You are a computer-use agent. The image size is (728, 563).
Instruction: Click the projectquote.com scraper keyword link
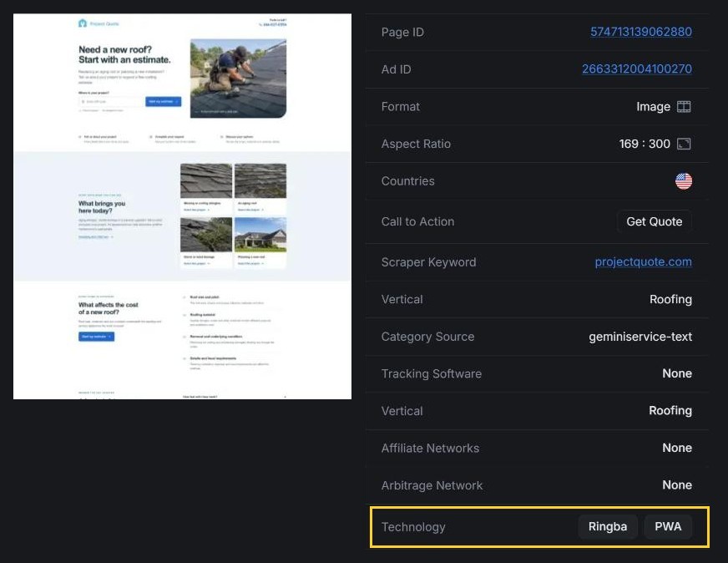coord(643,262)
